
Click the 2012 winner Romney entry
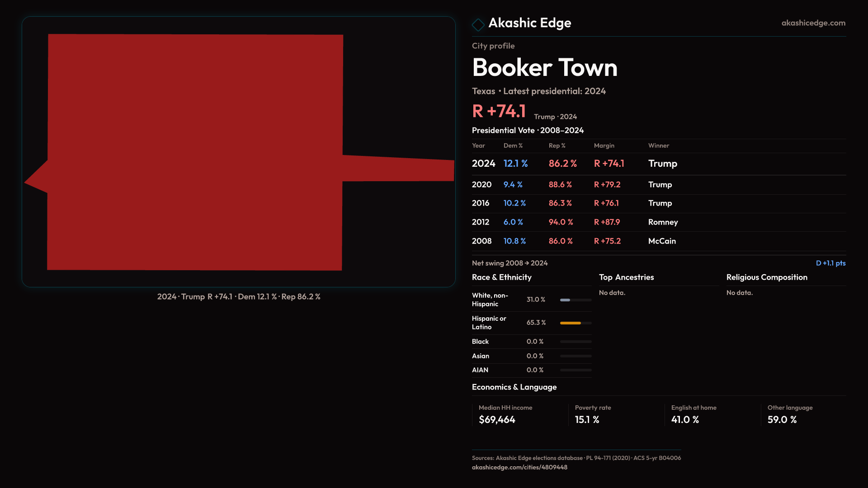click(663, 222)
